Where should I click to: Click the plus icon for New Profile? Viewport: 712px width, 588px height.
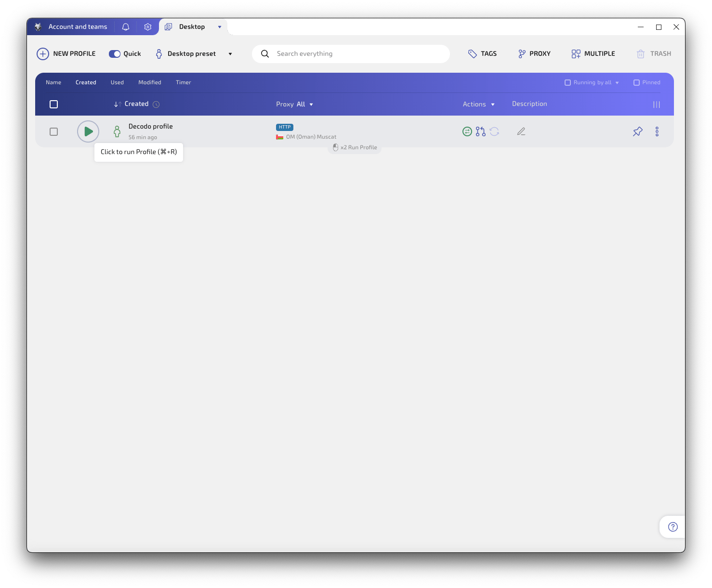(x=43, y=54)
